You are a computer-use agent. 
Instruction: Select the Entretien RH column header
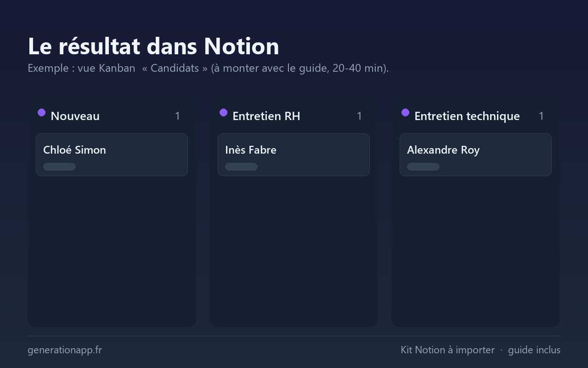[x=266, y=116]
